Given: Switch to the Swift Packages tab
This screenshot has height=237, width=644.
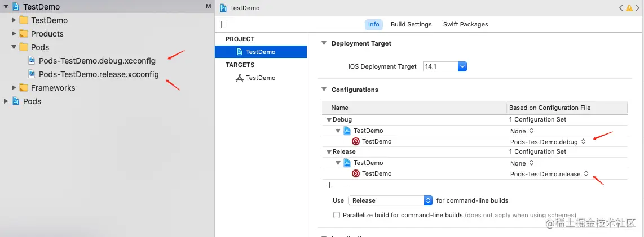Looking at the screenshot, I should click(465, 24).
